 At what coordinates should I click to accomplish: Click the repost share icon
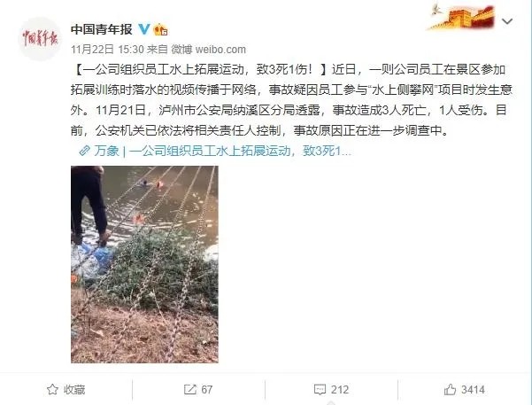(190, 389)
